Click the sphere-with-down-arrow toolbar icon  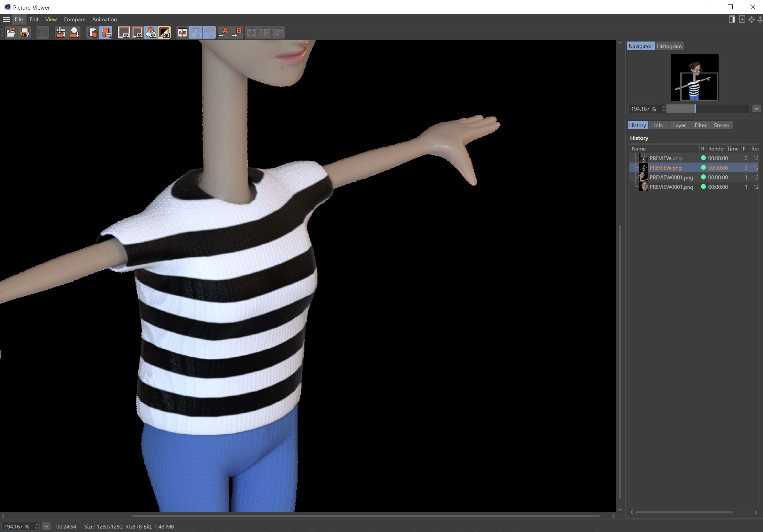74,33
